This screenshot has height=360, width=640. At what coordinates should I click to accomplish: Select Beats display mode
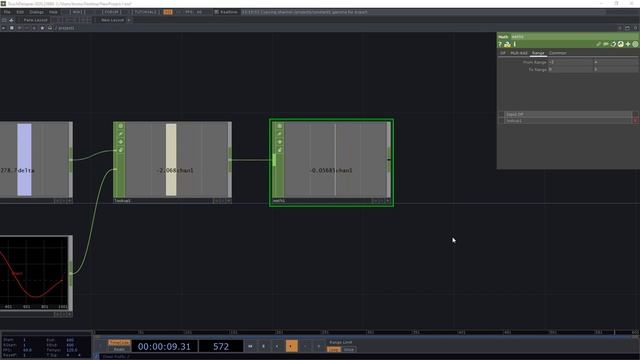click(x=119, y=349)
